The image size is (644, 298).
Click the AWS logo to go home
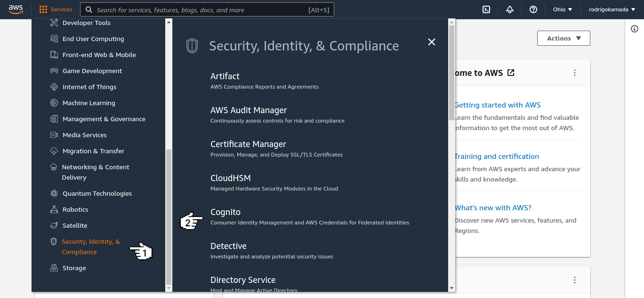click(x=16, y=9)
